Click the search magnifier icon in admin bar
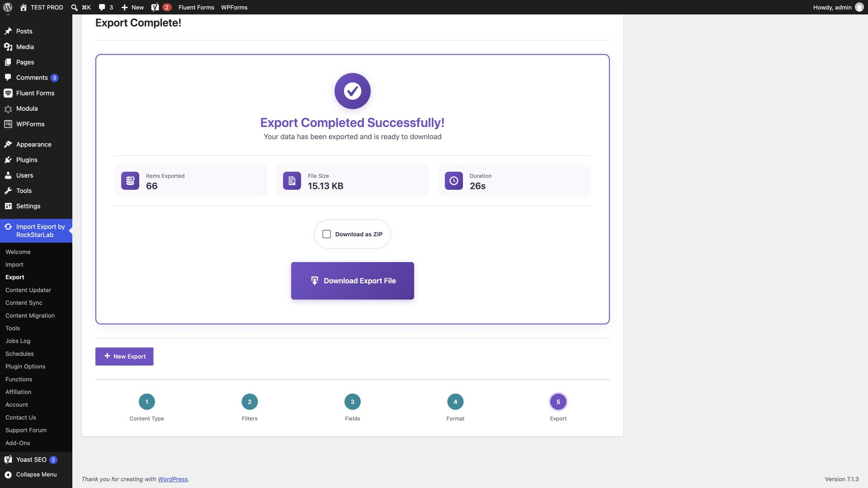The width and height of the screenshot is (868, 488). tap(75, 7)
